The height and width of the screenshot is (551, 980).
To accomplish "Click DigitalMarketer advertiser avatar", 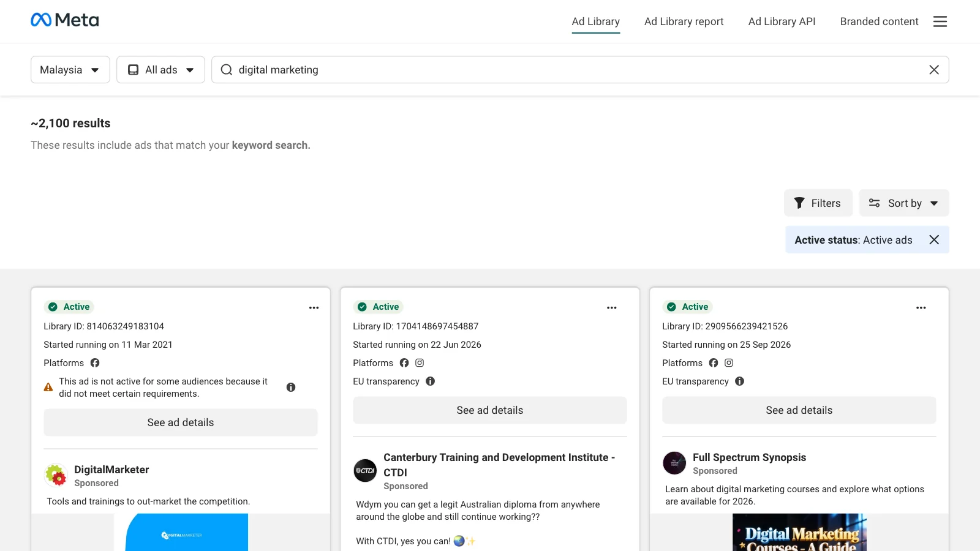I will coord(56,476).
